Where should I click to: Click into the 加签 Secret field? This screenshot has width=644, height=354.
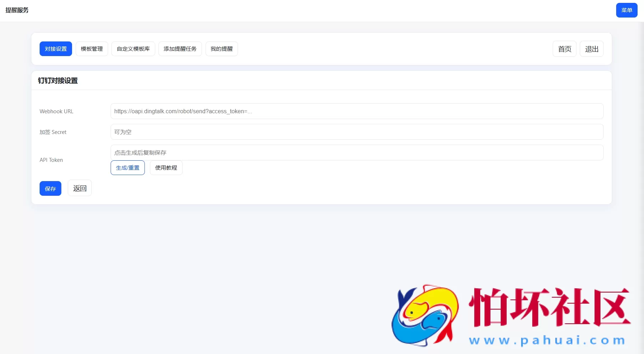pyautogui.click(x=357, y=132)
